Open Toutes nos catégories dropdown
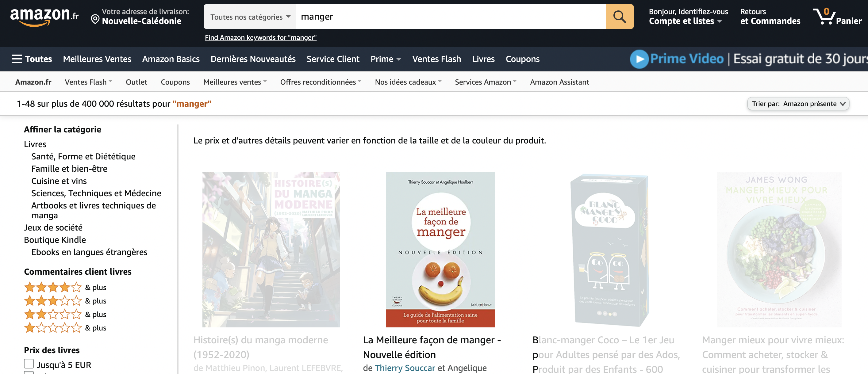Viewport: 868px width, 374px height. point(250,17)
